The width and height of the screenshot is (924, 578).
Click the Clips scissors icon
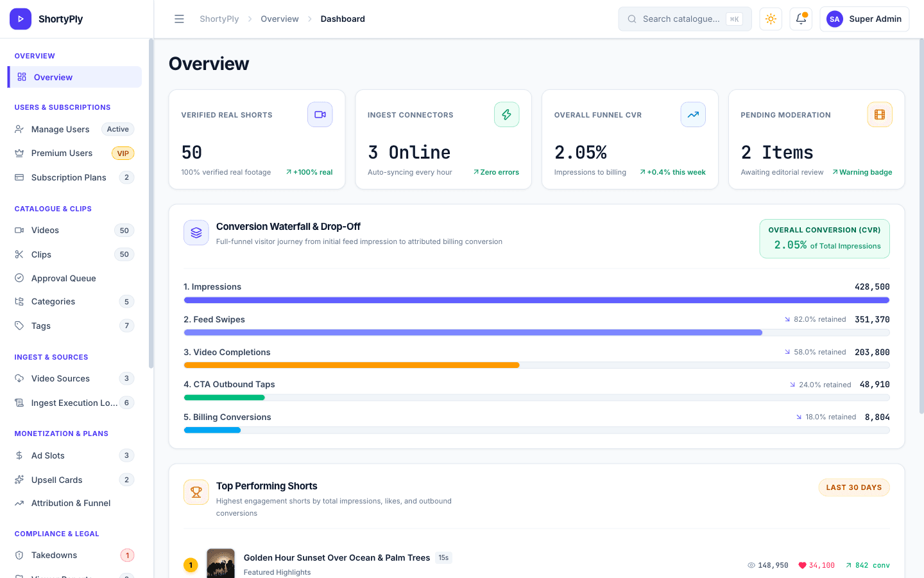click(x=19, y=254)
